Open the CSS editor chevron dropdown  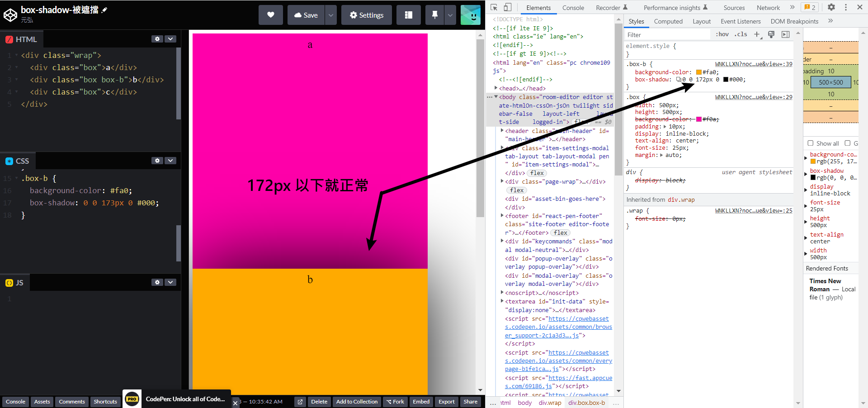pos(170,161)
